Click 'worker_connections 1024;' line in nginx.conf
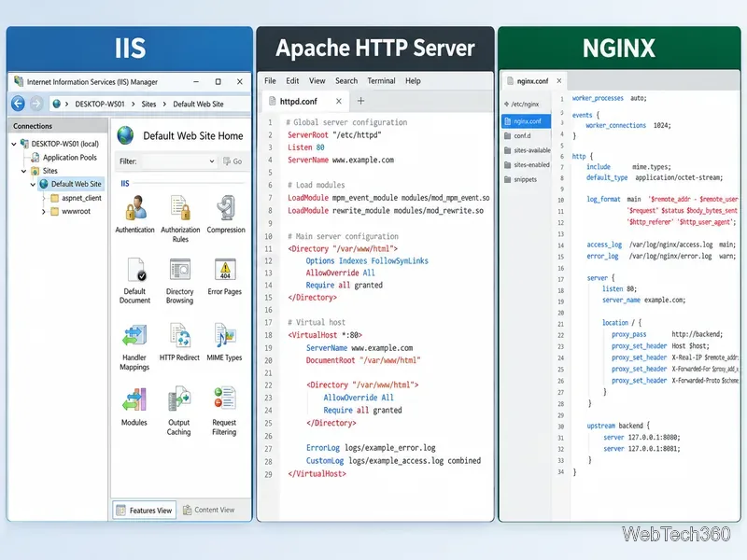 coord(627,125)
